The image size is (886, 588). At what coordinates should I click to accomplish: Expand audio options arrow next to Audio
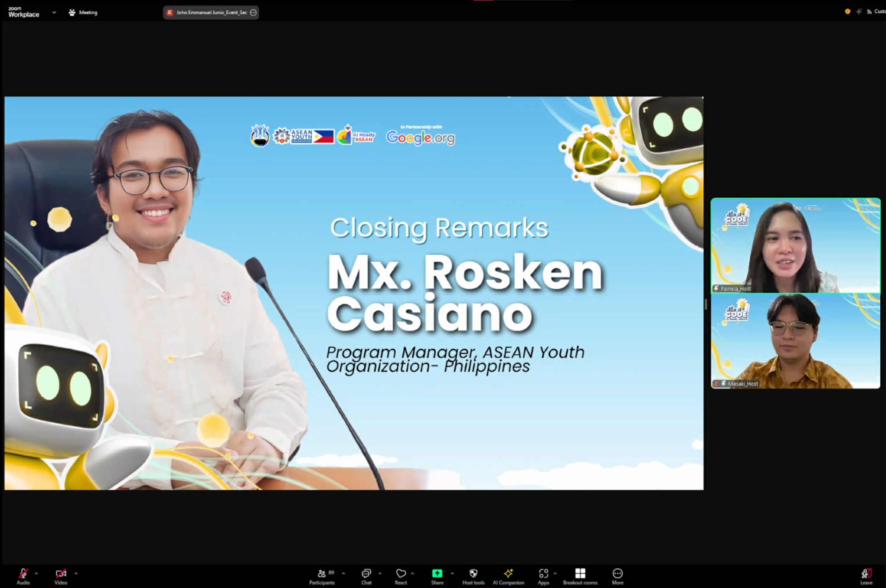coord(36,573)
